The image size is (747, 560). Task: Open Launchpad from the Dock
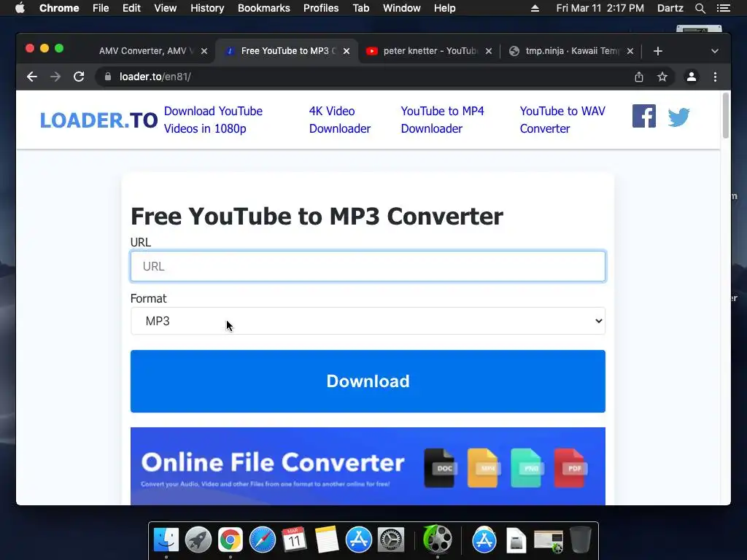(x=198, y=540)
